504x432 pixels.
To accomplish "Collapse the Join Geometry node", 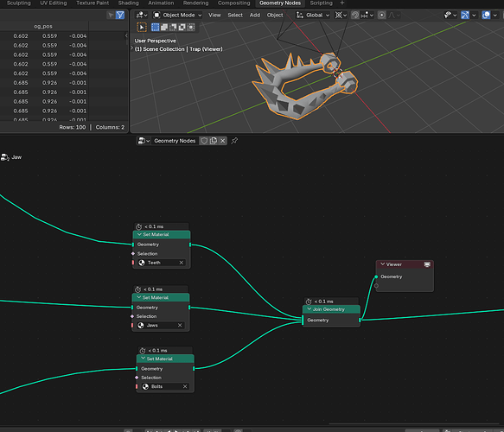I will click(x=309, y=309).
